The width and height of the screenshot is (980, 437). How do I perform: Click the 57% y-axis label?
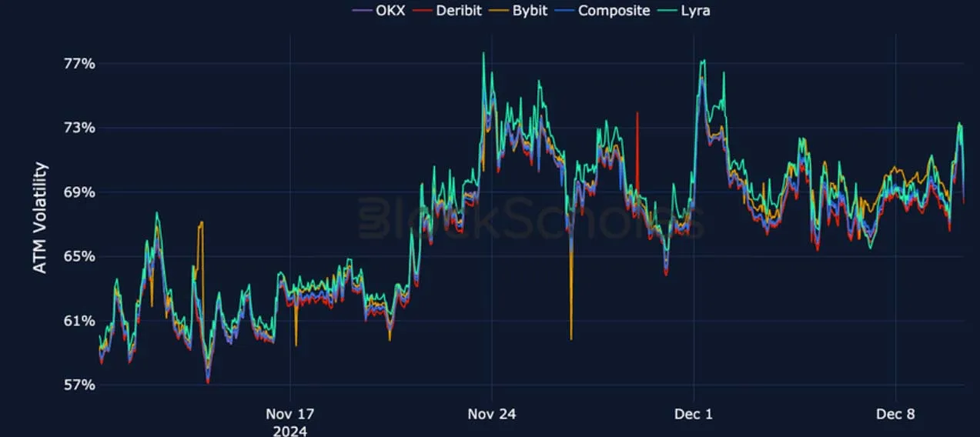click(79, 385)
